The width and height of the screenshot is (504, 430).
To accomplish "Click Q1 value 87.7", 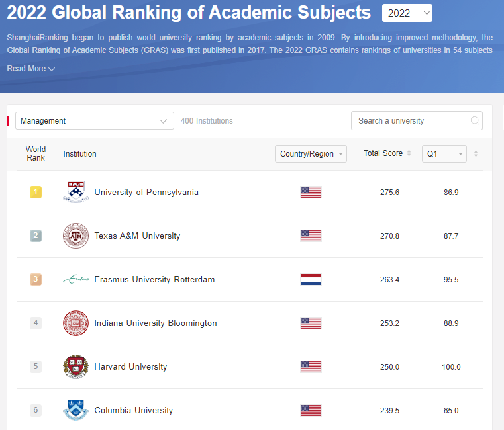I will (x=451, y=236).
